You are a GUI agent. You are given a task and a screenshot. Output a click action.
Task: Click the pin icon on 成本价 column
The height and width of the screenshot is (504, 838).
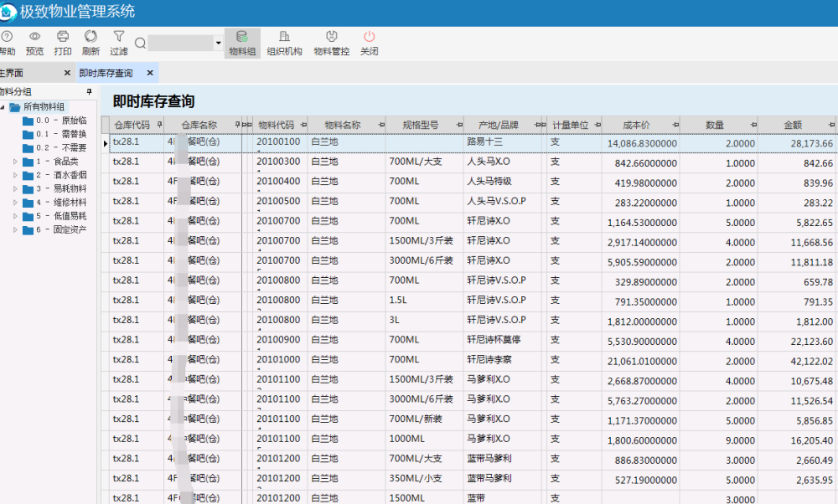(675, 125)
